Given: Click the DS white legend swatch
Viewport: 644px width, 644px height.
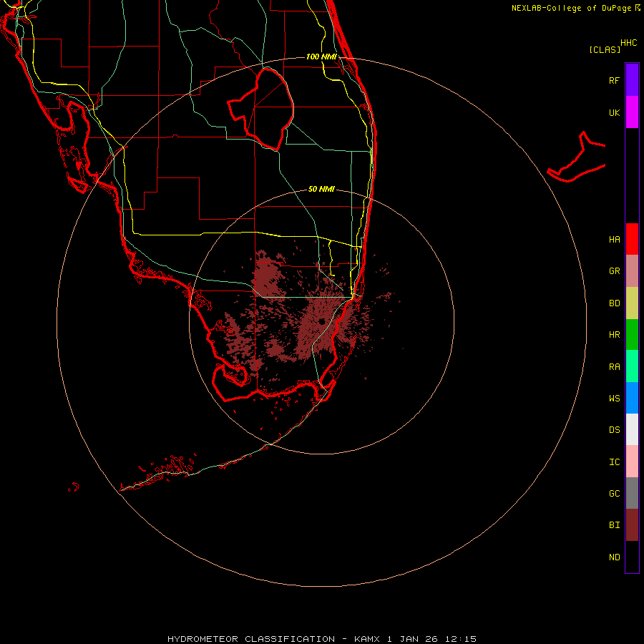Looking at the screenshot, I should click(x=632, y=429).
